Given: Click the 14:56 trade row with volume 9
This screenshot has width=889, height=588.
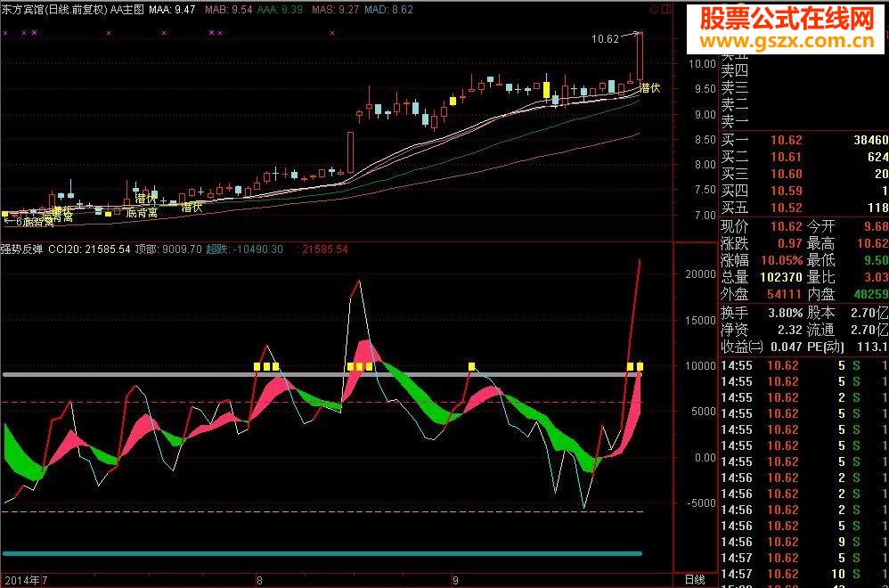Looking at the screenshot, I should [804, 542].
